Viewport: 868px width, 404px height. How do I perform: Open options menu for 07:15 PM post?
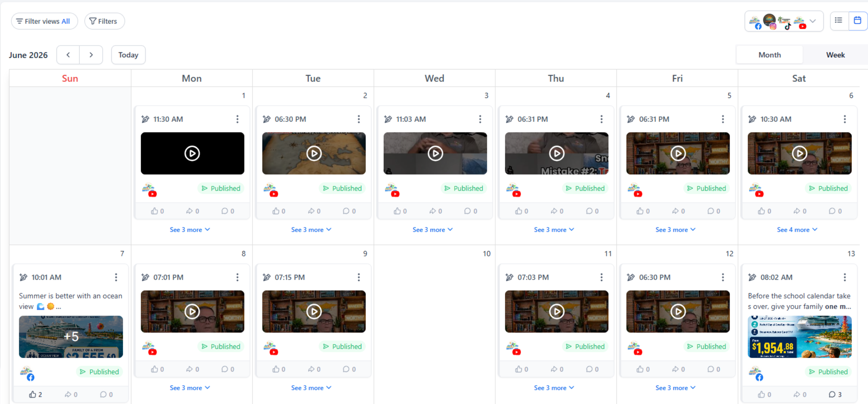(359, 277)
